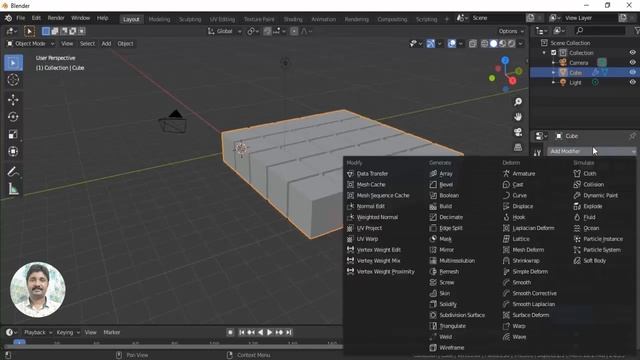Open the File menu
Viewport: 640px width, 360px height.
(x=20, y=18)
